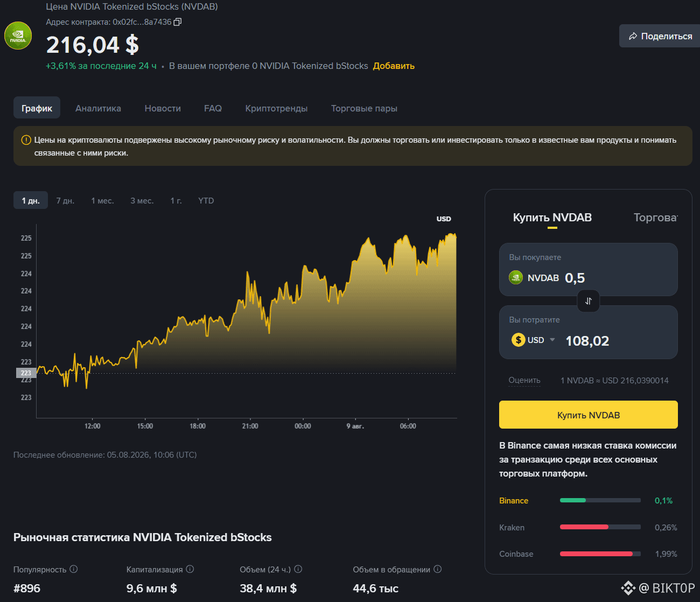Click the Последнее обновление timestamp
This screenshot has width=700, height=602.
[105, 454]
